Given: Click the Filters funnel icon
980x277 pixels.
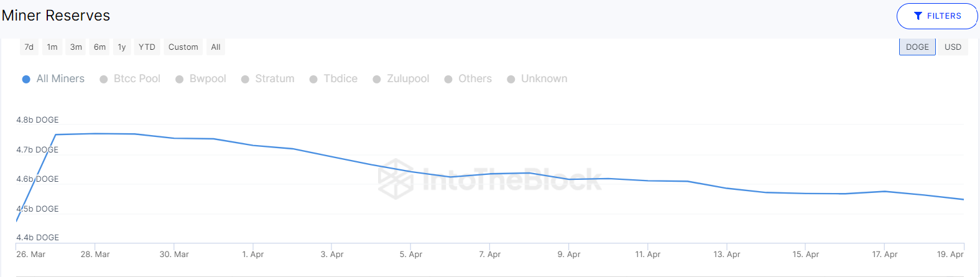Looking at the screenshot, I should [918, 16].
